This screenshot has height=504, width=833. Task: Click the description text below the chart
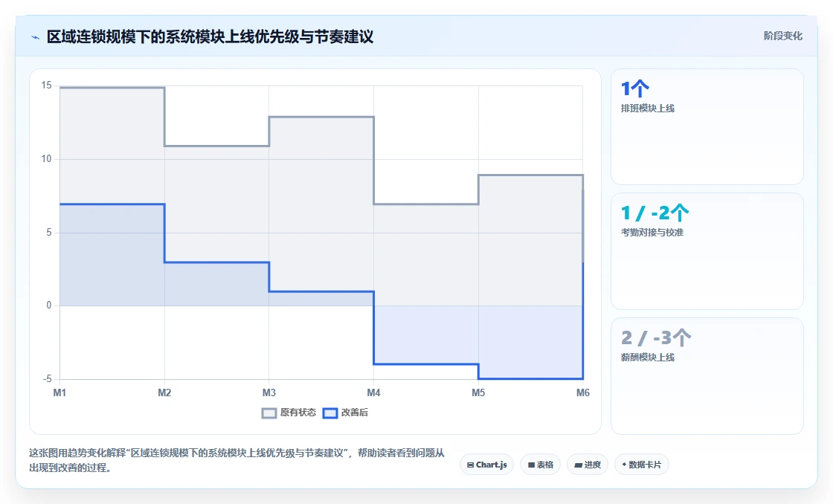pos(237,460)
